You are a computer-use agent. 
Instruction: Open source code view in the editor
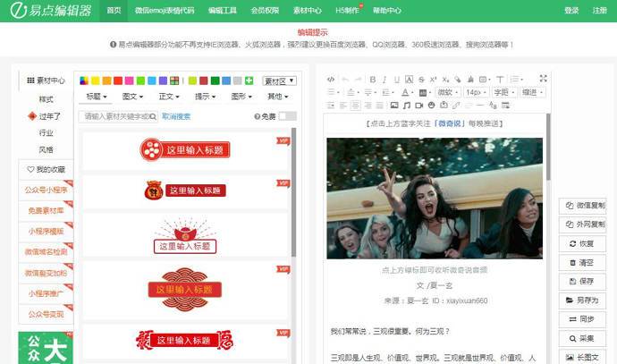332,80
